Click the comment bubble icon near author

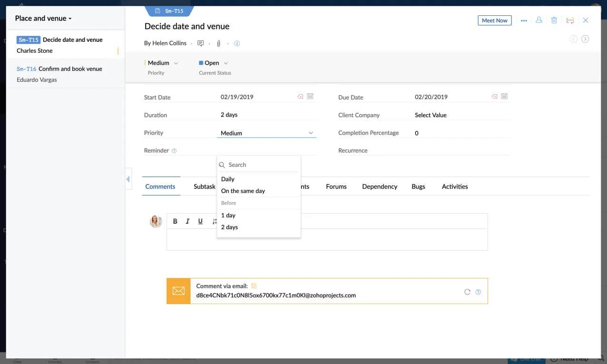[200, 44]
